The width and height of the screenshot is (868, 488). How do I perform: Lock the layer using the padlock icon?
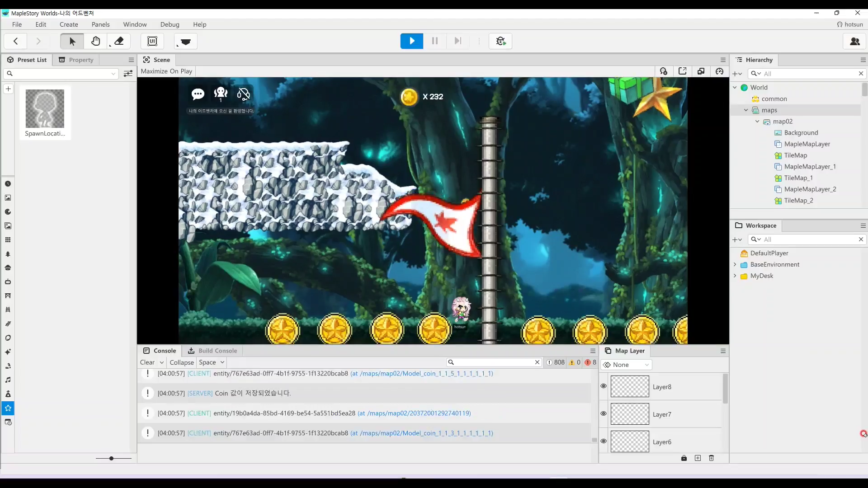pos(684,458)
